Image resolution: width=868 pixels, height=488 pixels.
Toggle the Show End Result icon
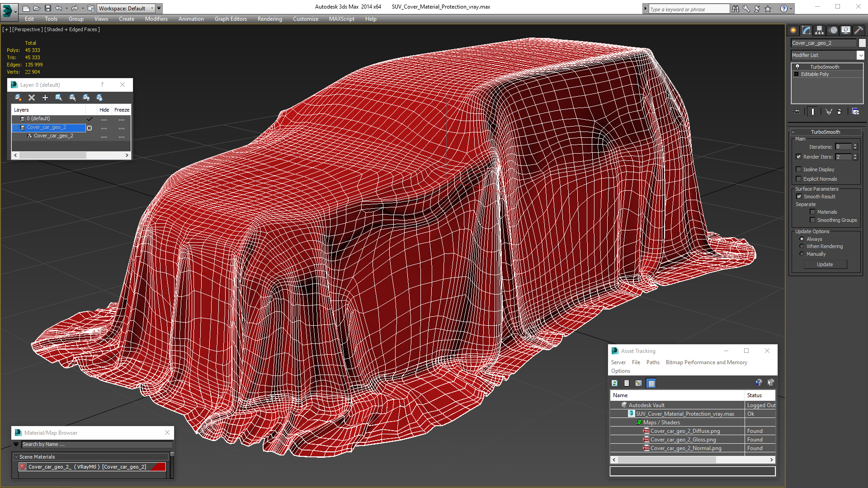pos(812,111)
